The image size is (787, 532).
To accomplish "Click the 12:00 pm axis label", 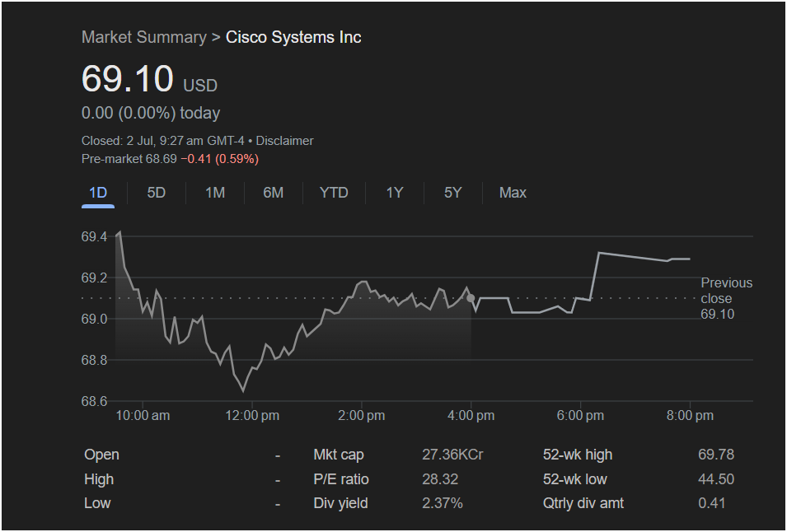I will [252, 416].
